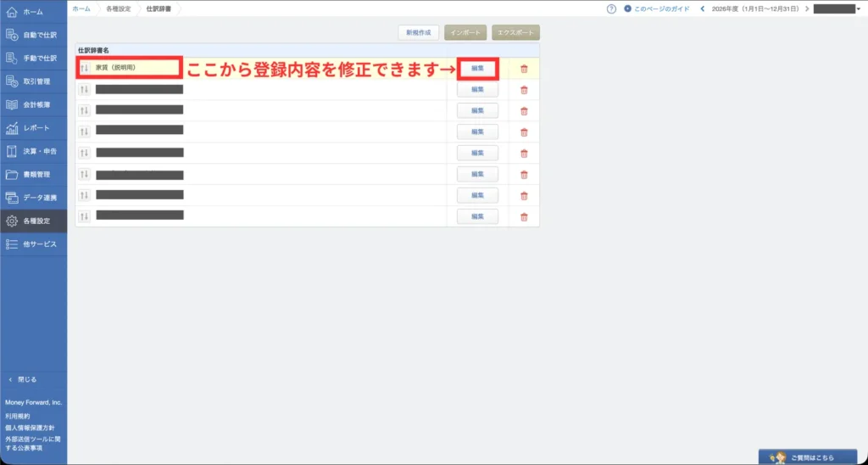Open このページのガイド

(657, 8)
